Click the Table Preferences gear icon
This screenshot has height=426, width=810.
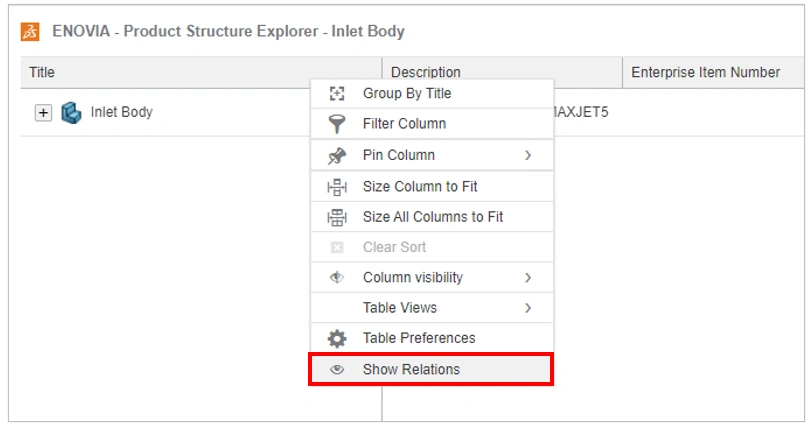point(337,338)
